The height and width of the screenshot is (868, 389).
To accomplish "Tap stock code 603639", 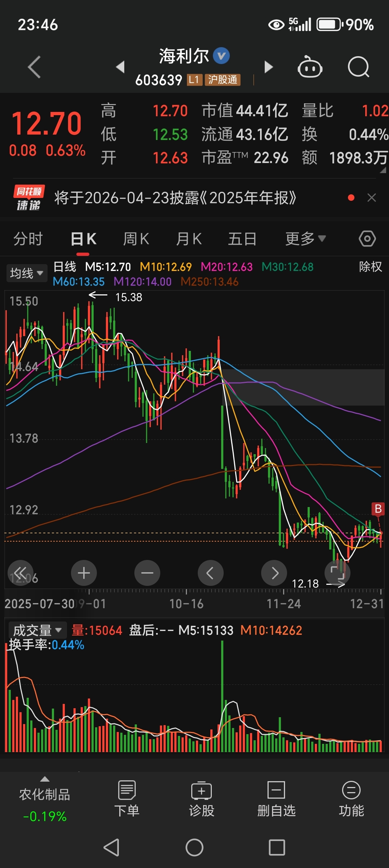I will (158, 80).
